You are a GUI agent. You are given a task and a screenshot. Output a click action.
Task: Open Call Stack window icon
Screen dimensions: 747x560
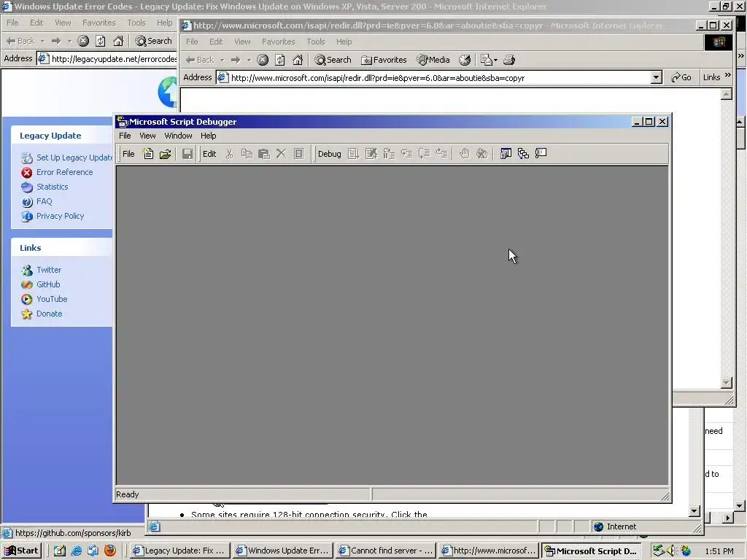[523, 153]
